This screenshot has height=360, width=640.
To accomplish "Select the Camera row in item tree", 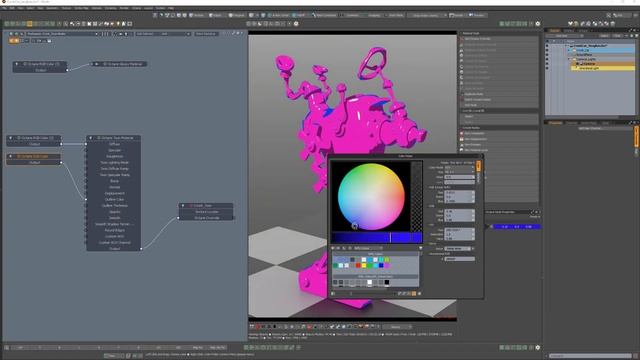I will click(x=603, y=64).
